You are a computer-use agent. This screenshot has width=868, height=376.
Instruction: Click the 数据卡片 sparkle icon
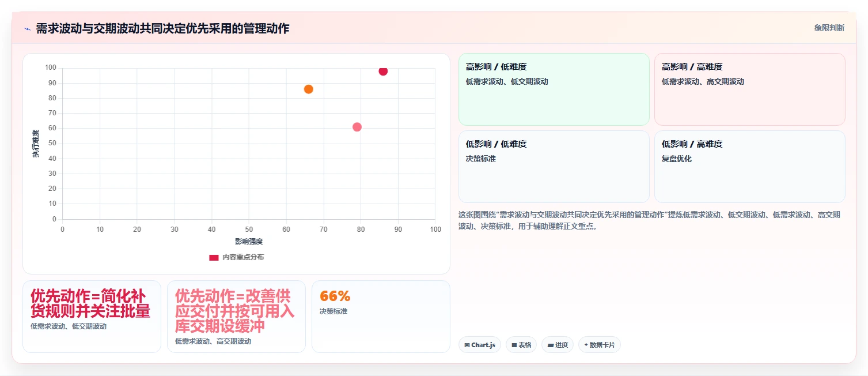click(586, 345)
